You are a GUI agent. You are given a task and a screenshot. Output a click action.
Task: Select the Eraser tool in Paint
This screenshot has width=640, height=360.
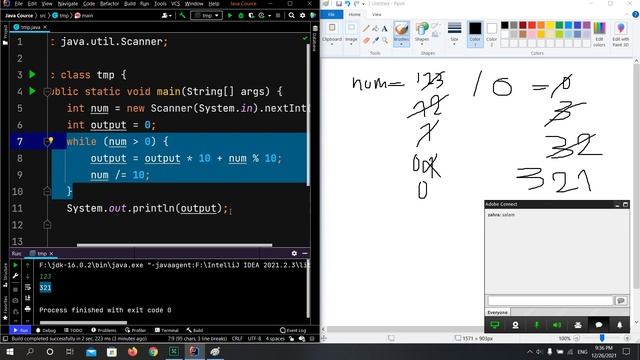(x=366, y=40)
